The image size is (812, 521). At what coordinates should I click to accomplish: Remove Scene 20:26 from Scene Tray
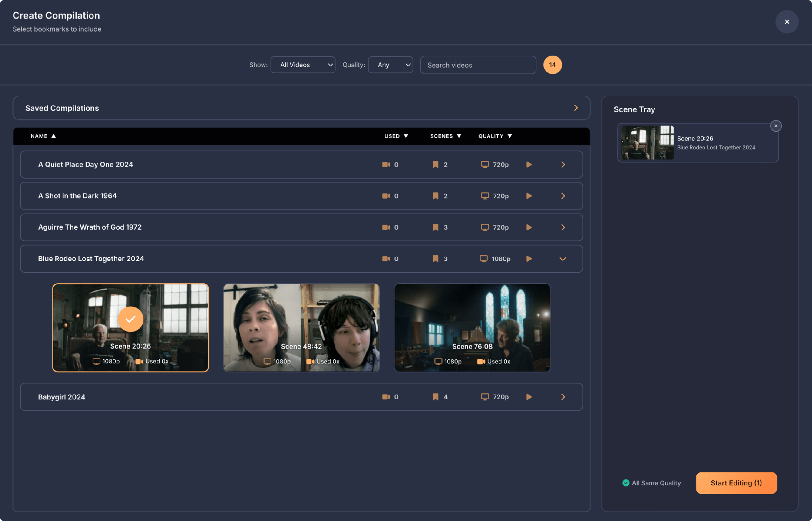776,126
